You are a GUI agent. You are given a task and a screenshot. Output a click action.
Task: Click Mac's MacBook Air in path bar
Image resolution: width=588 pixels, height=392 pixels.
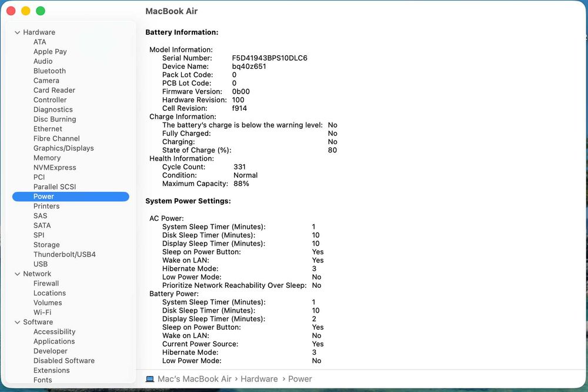click(194, 379)
